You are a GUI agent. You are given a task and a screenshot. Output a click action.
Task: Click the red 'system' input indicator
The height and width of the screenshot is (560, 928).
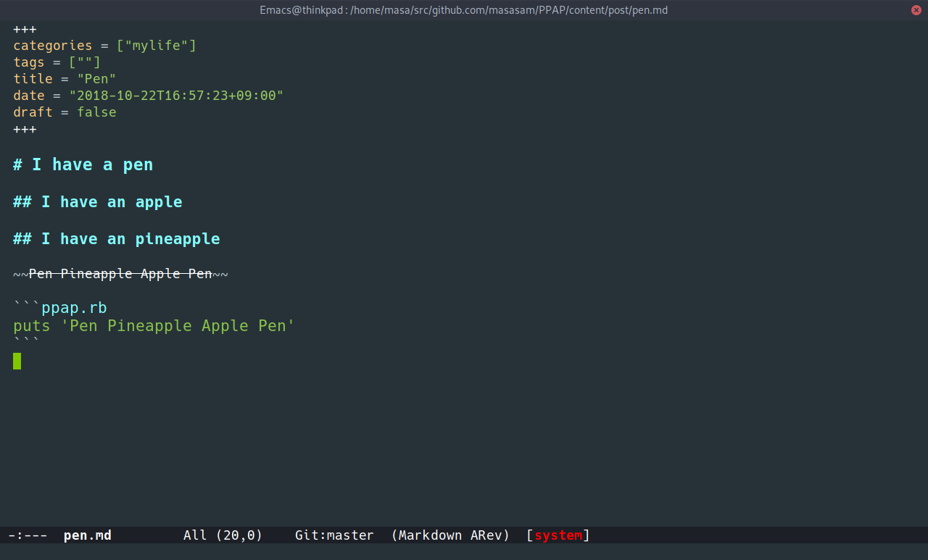(x=558, y=535)
